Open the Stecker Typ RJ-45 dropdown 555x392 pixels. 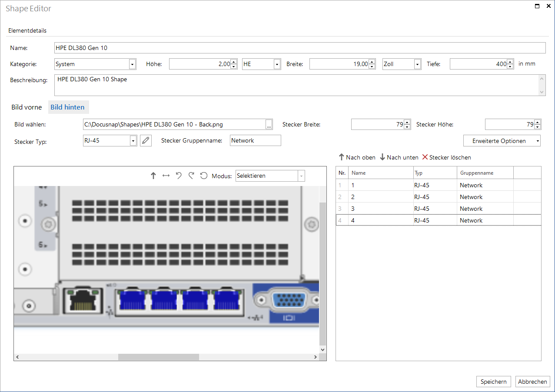point(133,140)
